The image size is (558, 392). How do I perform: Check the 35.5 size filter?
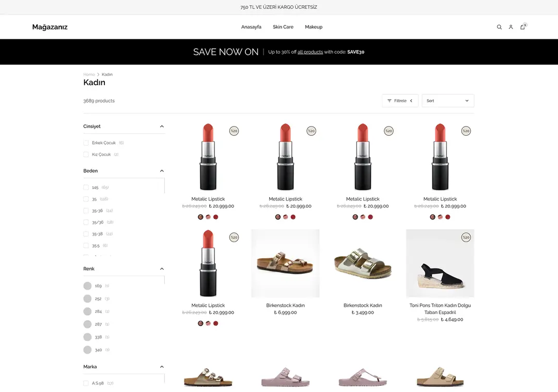[86, 245]
